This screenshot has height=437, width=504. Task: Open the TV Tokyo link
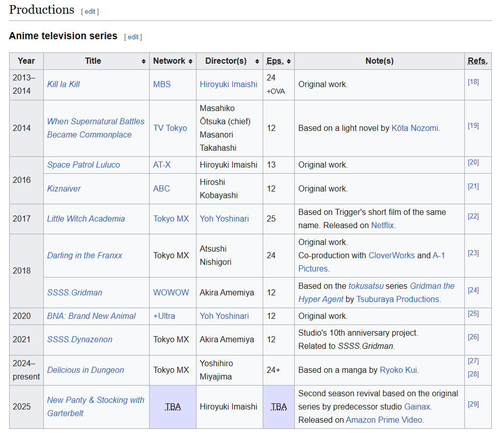170,128
